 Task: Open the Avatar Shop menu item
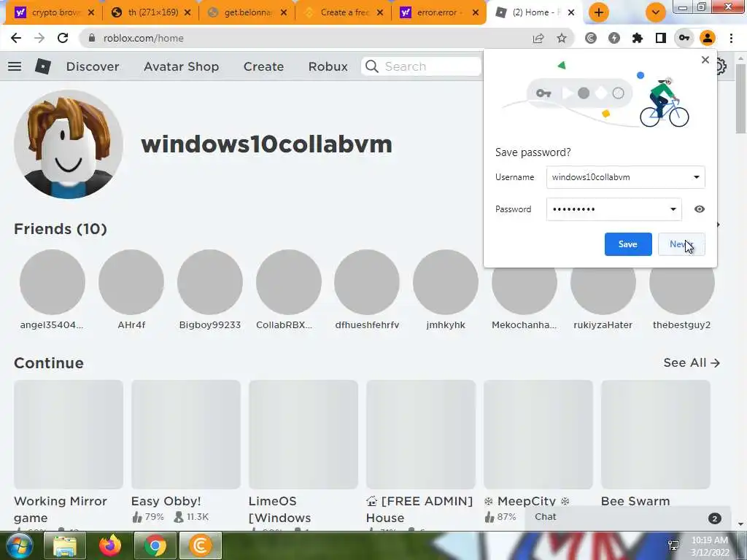coord(181,66)
